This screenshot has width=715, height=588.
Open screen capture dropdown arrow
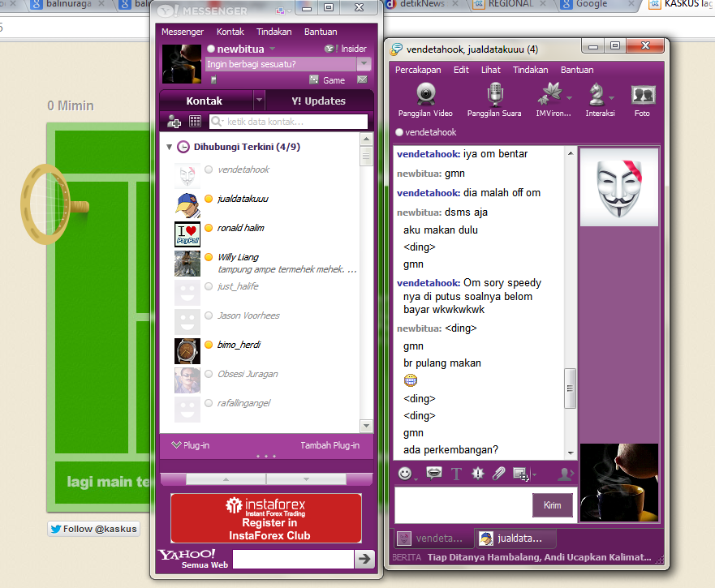(535, 474)
